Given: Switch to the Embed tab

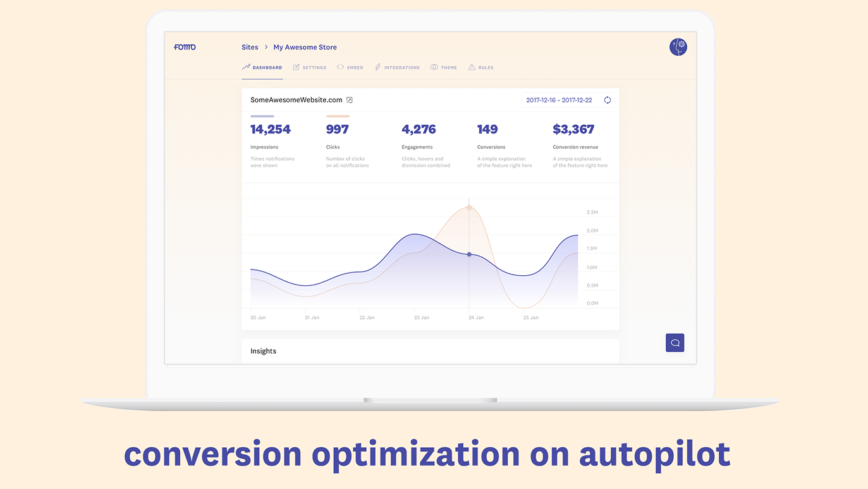Looking at the screenshot, I should [x=350, y=67].
